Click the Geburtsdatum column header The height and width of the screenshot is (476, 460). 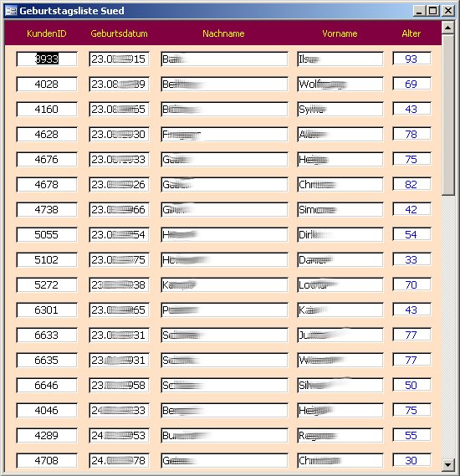(x=119, y=33)
